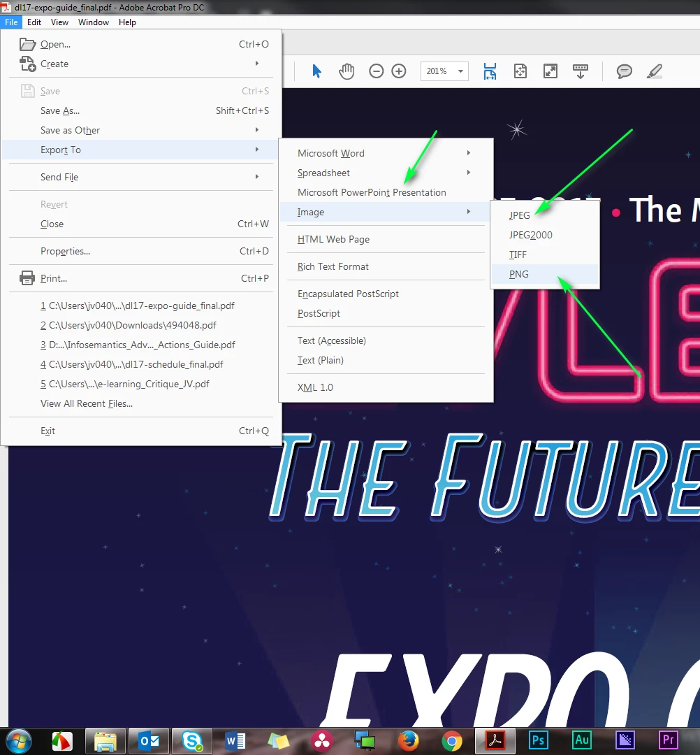Open the 201% zoom level dropdown
The width and height of the screenshot is (700, 755).
pos(444,71)
